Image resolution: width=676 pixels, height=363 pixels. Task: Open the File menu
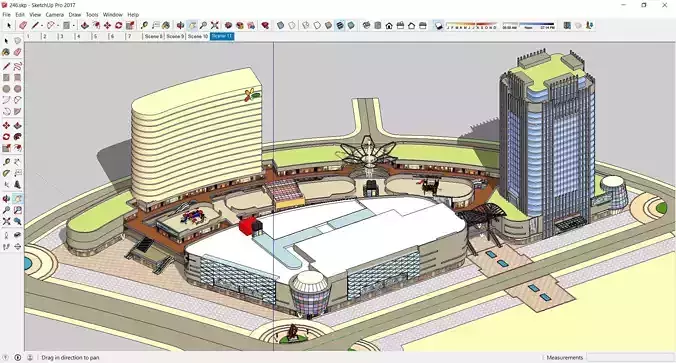point(6,15)
